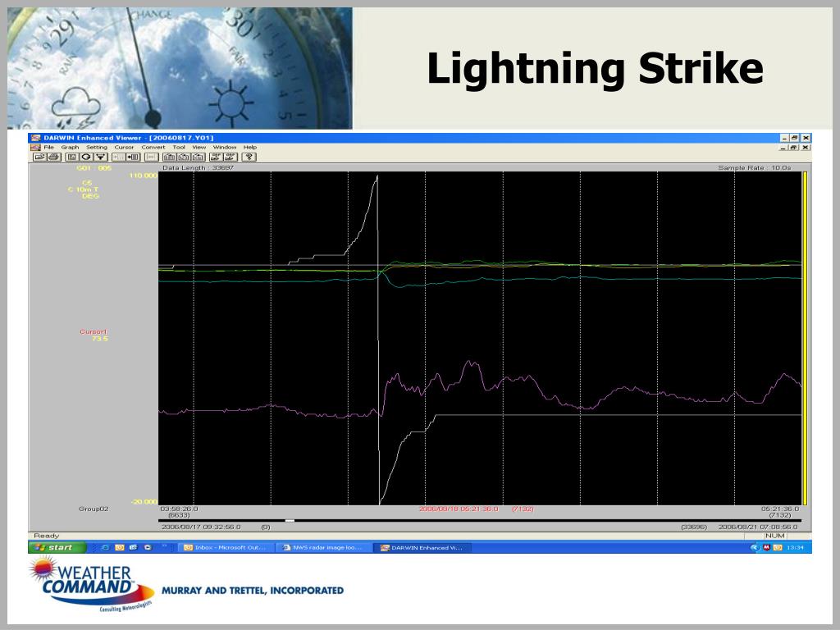
Task: Switch to Inbox - Microsoft Outlook taskbar button
Action: (226, 547)
